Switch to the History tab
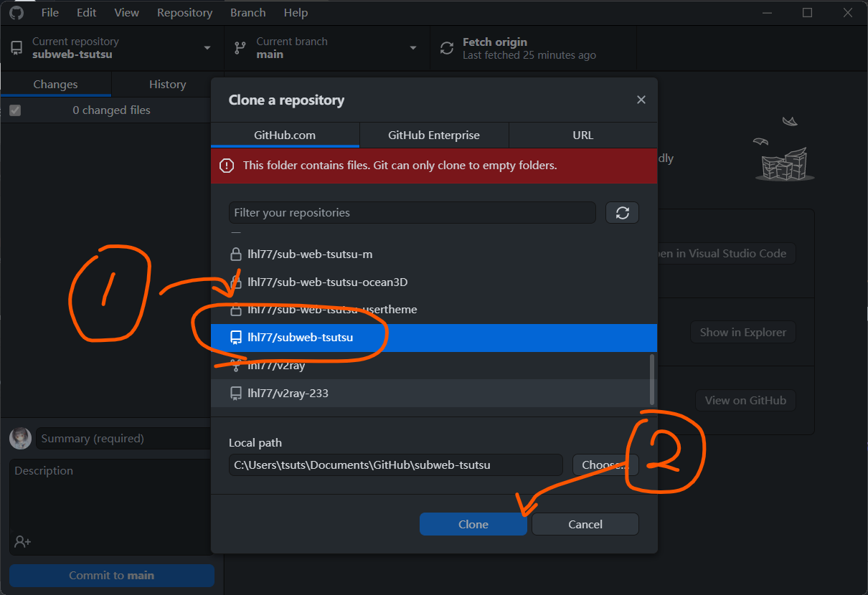 point(168,84)
